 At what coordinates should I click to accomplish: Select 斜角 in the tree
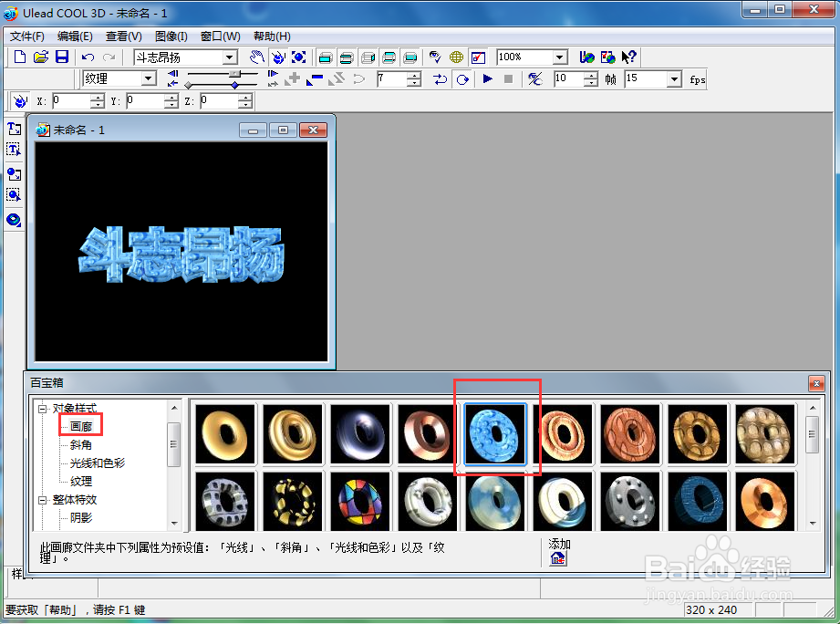pos(81,444)
